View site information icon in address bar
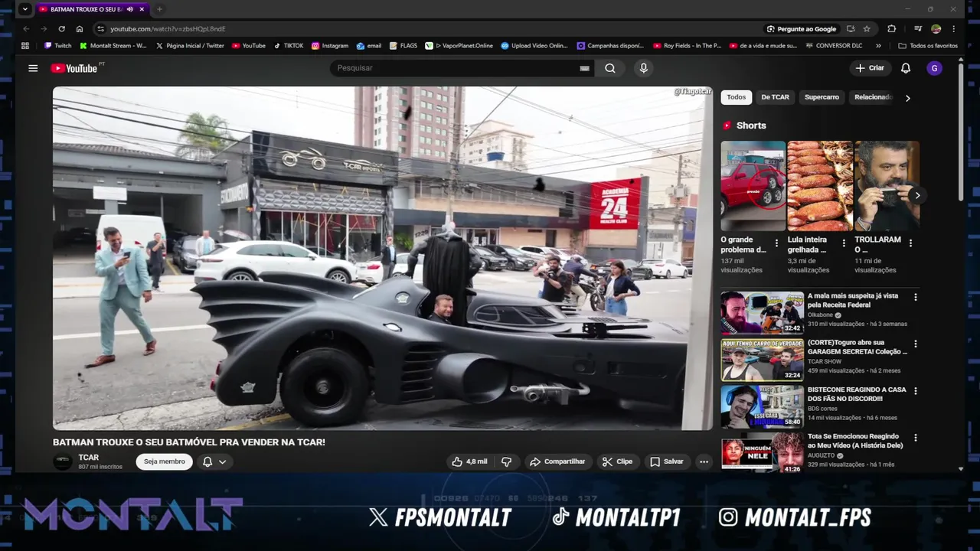The height and width of the screenshot is (551, 980). pyautogui.click(x=100, y=29)
